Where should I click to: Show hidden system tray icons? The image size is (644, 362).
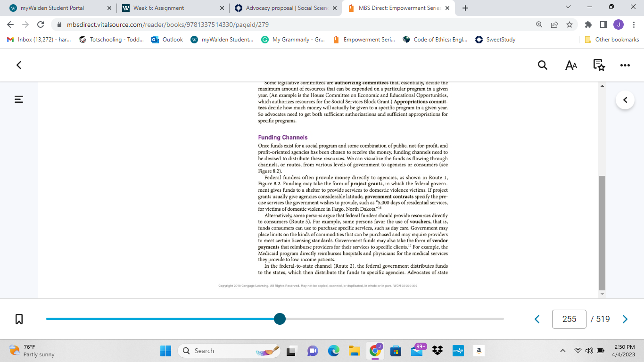point(563,351)
